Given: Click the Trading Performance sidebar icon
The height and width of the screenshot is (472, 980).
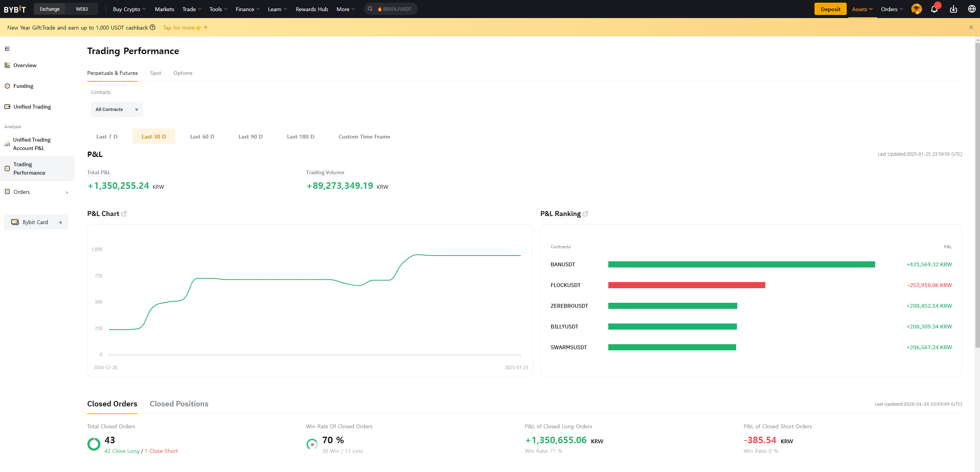Looking at the screenshot, I should point(7,168).
